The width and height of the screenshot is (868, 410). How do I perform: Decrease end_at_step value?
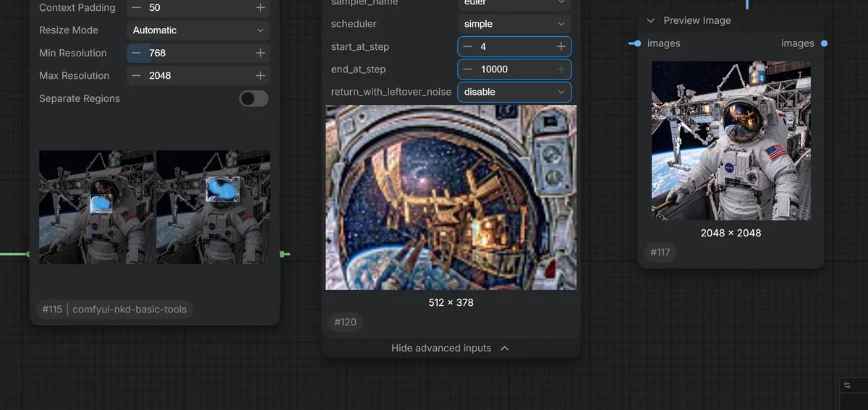[468, 69]
